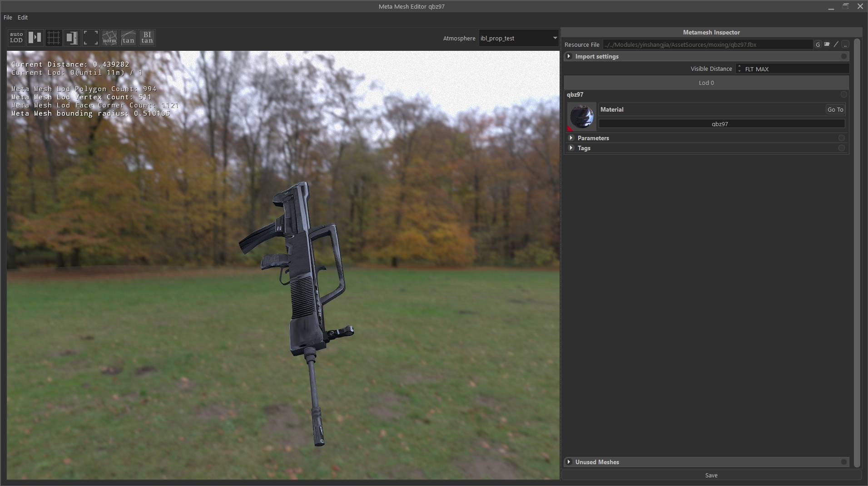Click the circle toggle on Import settings row
Screen dimensions: 868x486
coord(844,56)
